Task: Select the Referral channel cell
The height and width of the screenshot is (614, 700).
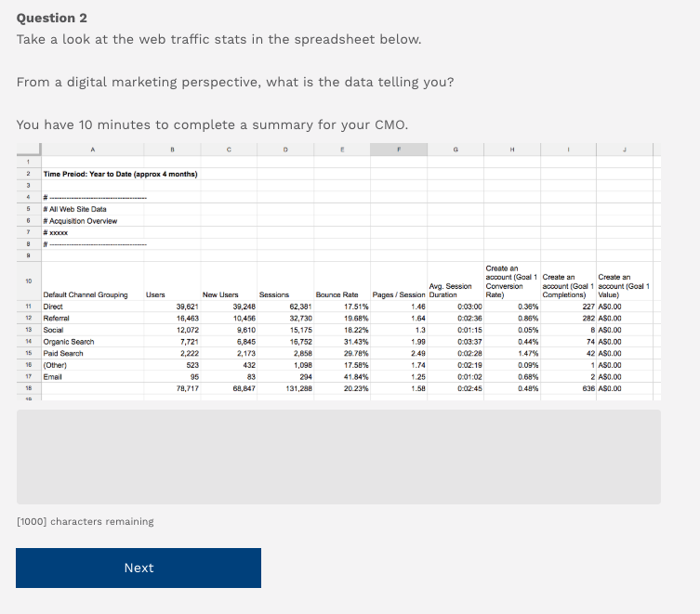Action: click(x=57, y=318)
